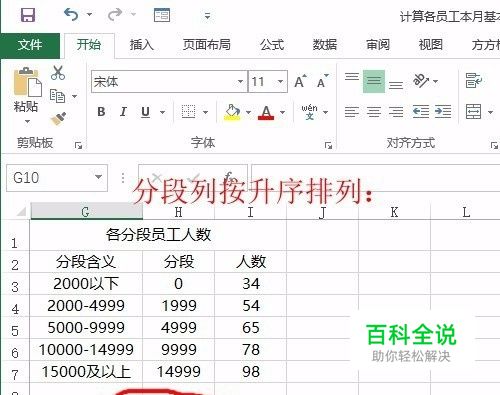Screen dimensions: 500x395
Task: Click cell with value 14999
Action: (179, 372)
